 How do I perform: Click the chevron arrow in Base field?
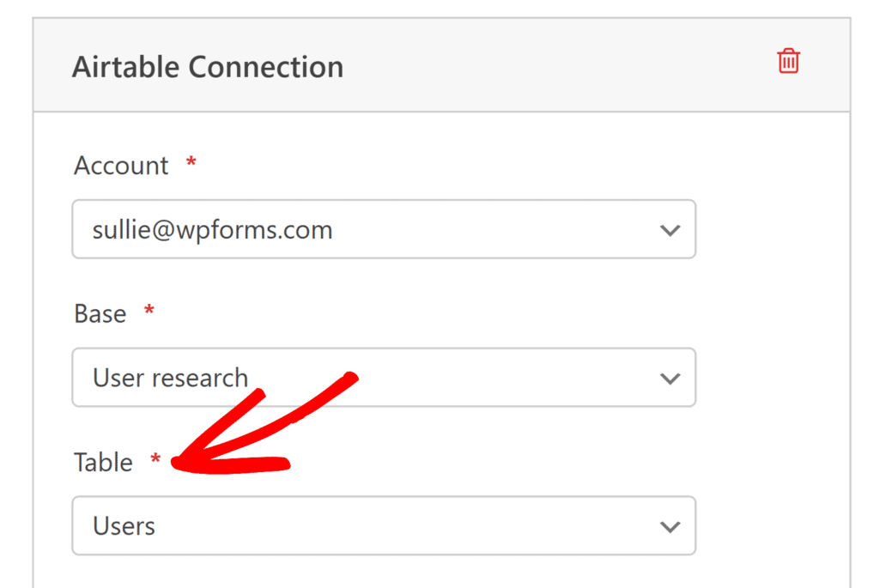coord(670,378)
